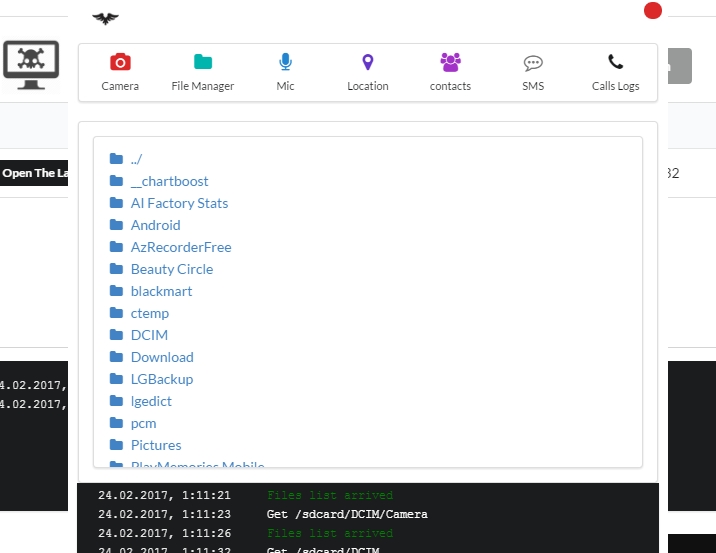Open the Pictures folder link
Viewport: 716px width, 553px height.
tap(156, 445)
